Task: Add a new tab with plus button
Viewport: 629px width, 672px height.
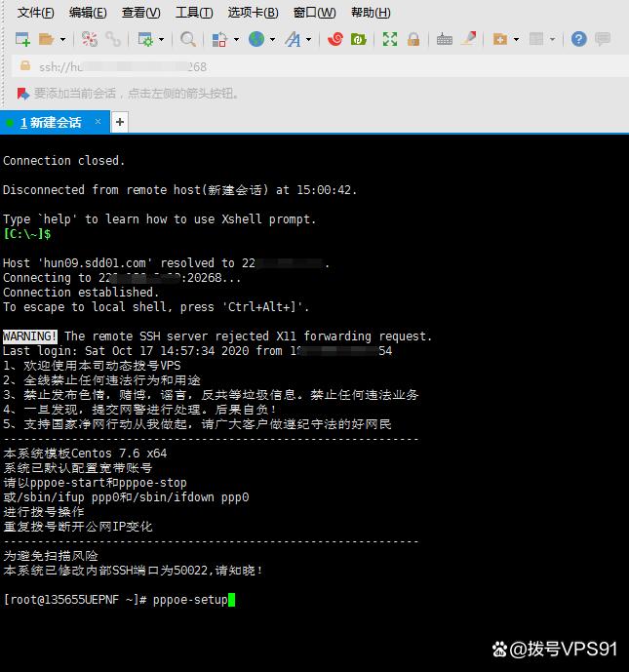Action: click(120, 122)
